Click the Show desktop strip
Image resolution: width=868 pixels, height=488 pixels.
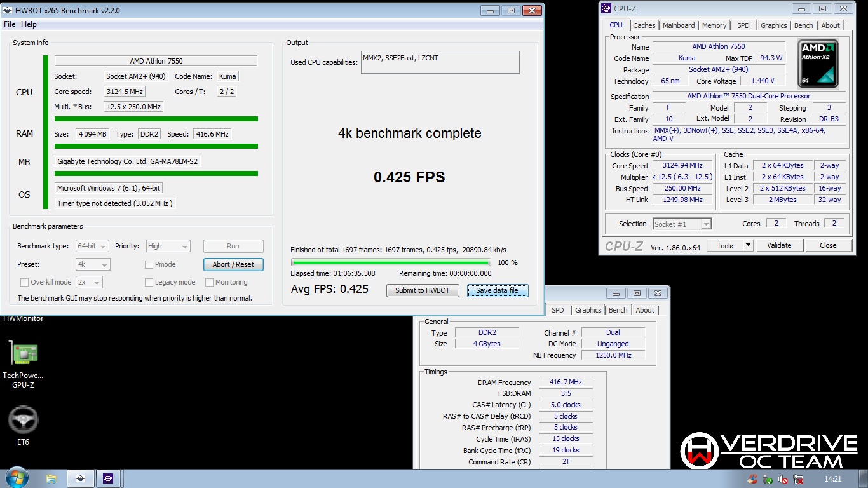(863, 478)
